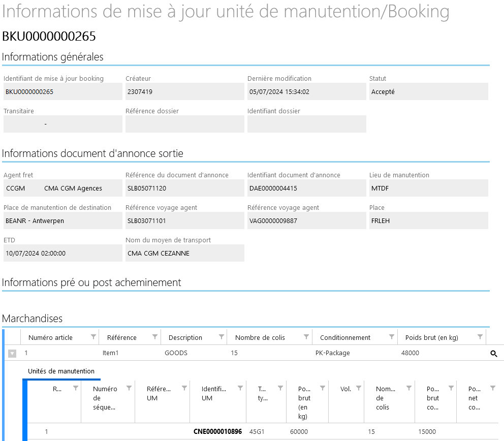The width and height of the screenshot is (504, 441).
Task: Select the CNE0000010896 handling unit identifier
Action: (217, 431)
